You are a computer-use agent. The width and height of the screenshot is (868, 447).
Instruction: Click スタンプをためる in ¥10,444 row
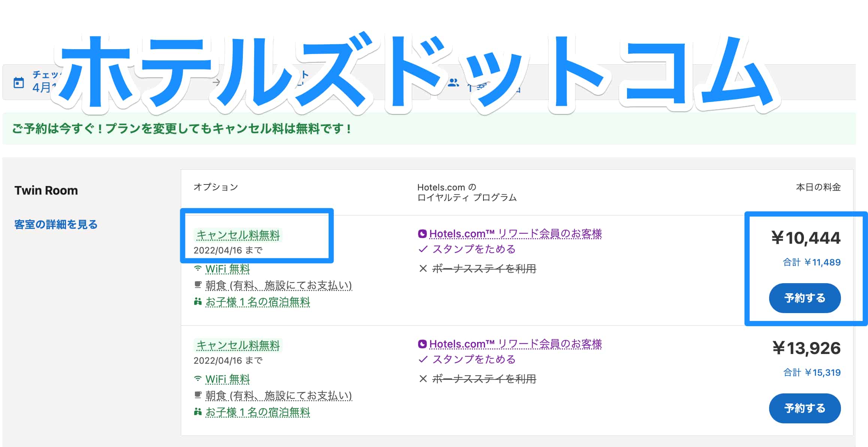coord(474,249)
